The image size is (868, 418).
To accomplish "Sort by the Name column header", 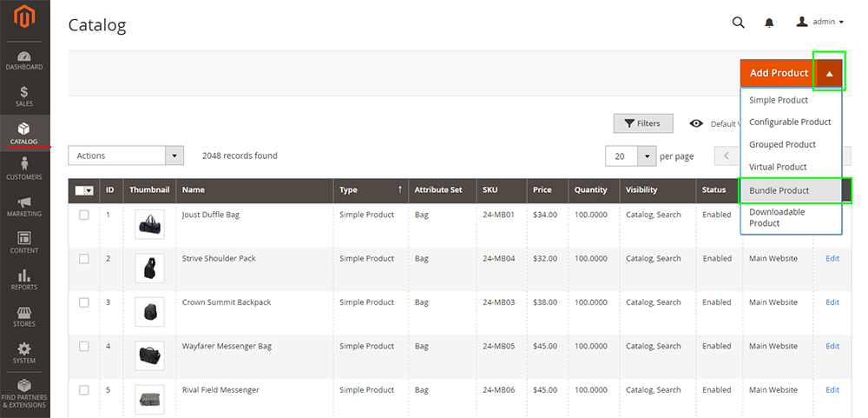I will coord(254,190).
